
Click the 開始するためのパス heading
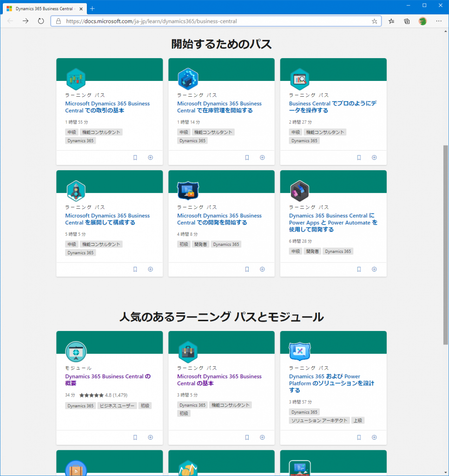221,44
